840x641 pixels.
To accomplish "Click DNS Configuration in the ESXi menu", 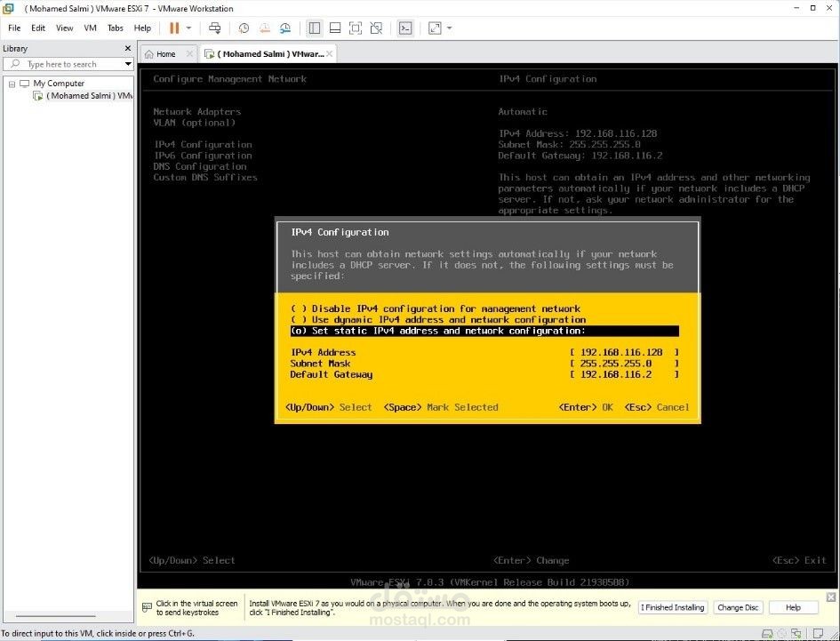I will pos(200,166).
